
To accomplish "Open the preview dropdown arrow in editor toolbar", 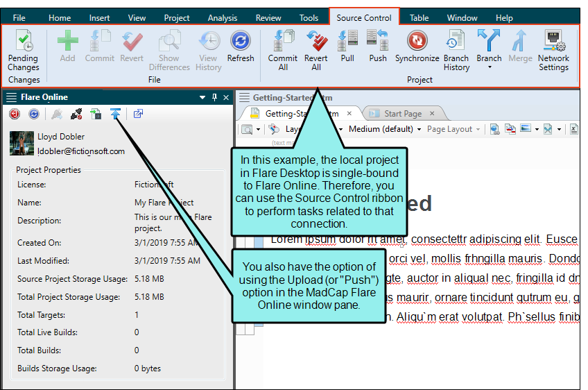I will point(258,130).
